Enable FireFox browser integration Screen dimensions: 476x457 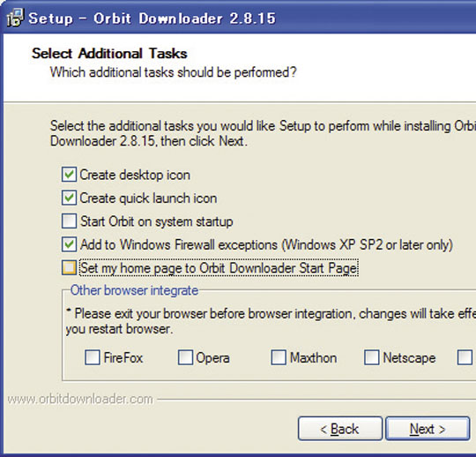[x=93, y=357]
